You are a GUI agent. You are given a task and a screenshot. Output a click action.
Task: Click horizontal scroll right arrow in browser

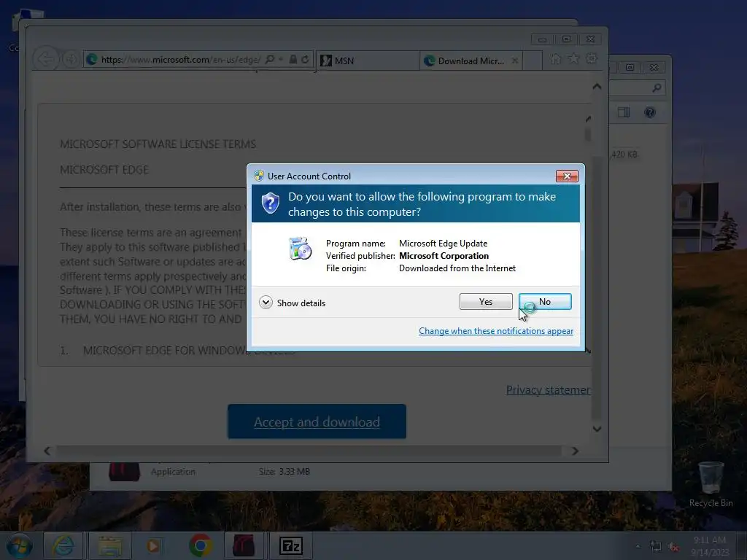click(575, 451)
